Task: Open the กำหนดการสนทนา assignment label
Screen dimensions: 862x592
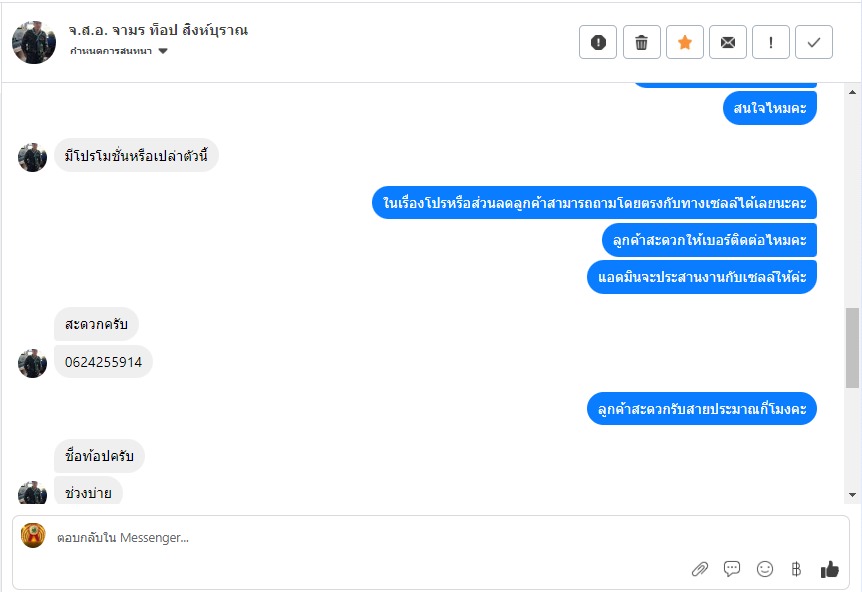Action: click(x=111, y=51)
